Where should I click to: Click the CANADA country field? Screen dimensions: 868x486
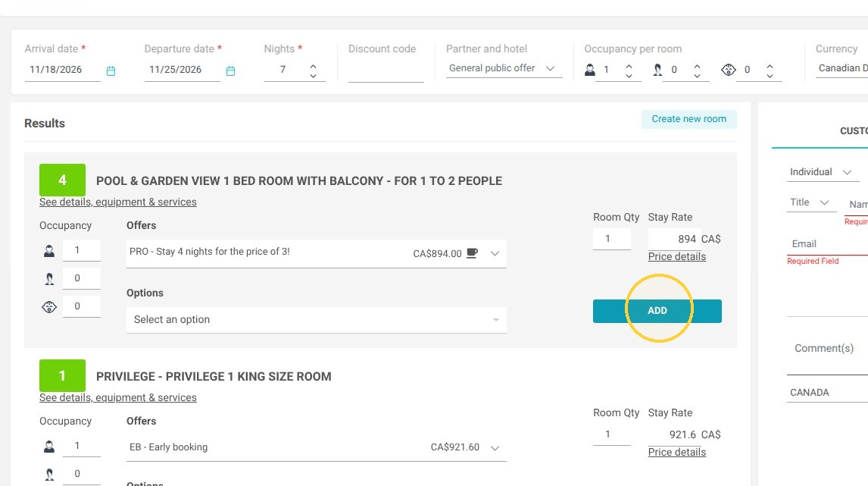[x=827, y=392]
